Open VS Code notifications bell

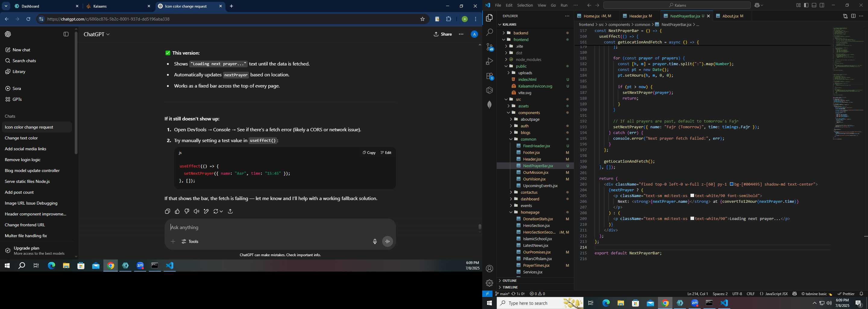(861, 294)
